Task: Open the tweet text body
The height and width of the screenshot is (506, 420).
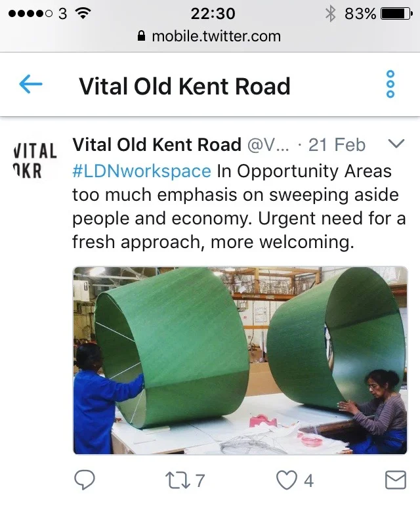Action: tap(239, 207)
